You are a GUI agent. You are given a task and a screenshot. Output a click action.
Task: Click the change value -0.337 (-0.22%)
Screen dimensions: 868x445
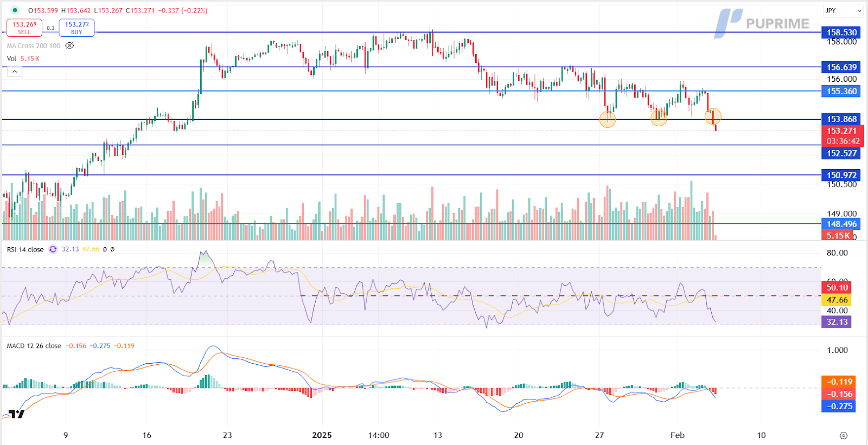tap(183, 10)
